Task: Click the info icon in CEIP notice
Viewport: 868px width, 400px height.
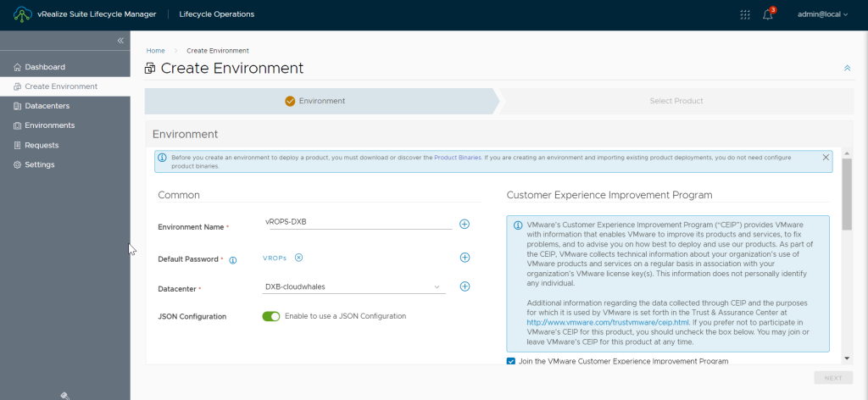Action: pyautogui.click(x=518, y=225)
